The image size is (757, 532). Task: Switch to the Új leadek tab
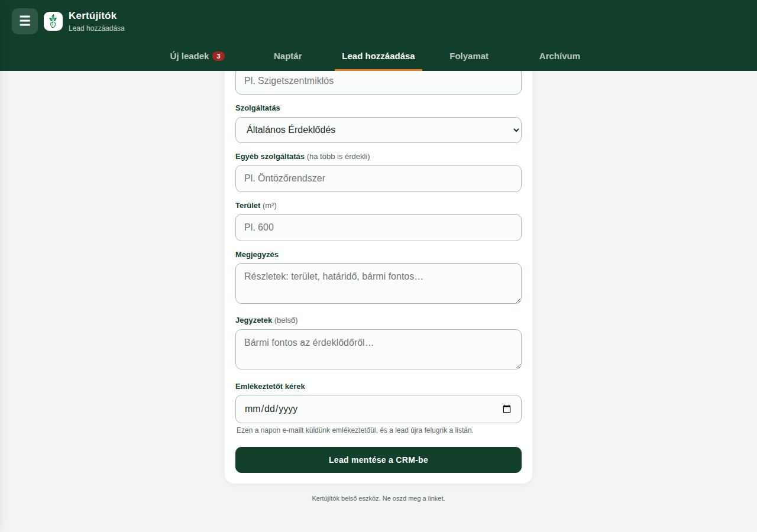coord(198,57)
